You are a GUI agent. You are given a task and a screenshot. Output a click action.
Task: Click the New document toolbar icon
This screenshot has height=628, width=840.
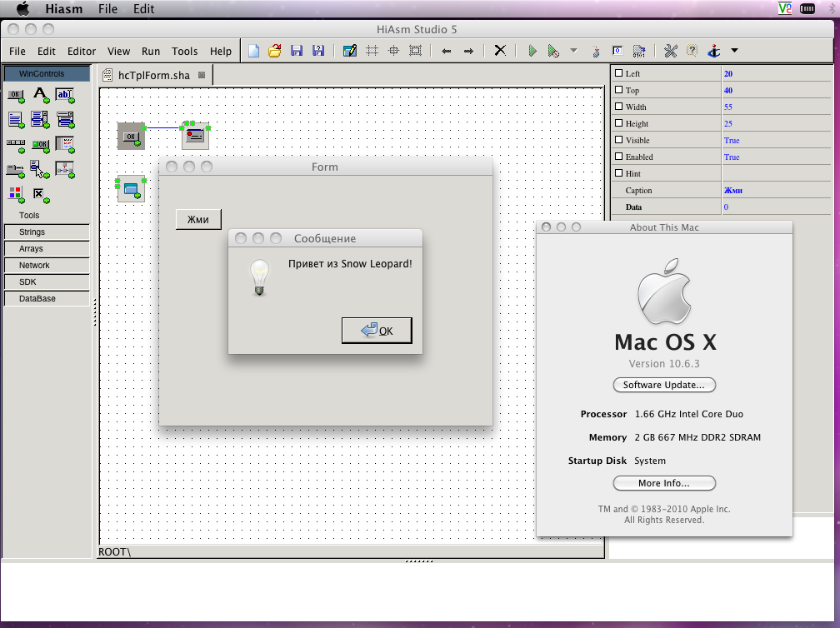pos(253,51)
